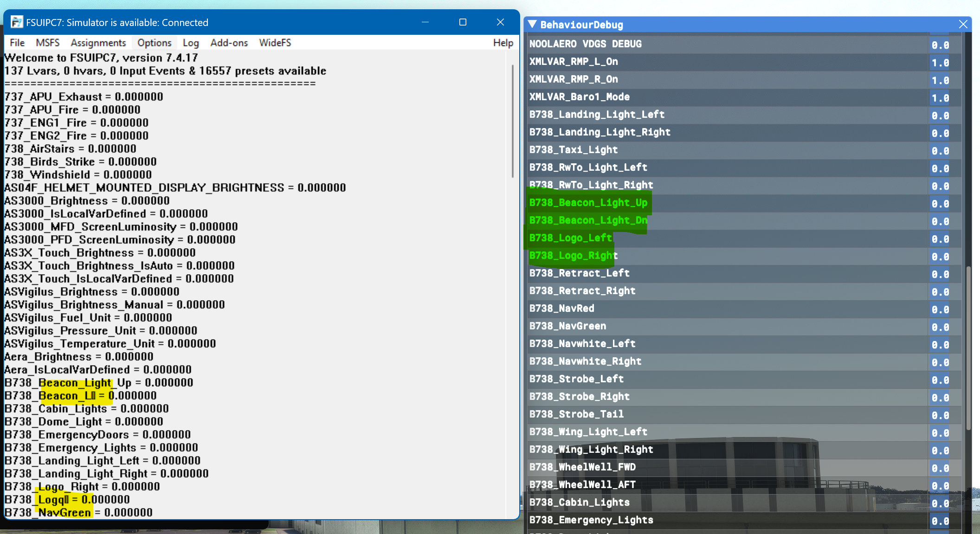Select B738_Landing_Light_Right in BehaviourDebug

745,132
